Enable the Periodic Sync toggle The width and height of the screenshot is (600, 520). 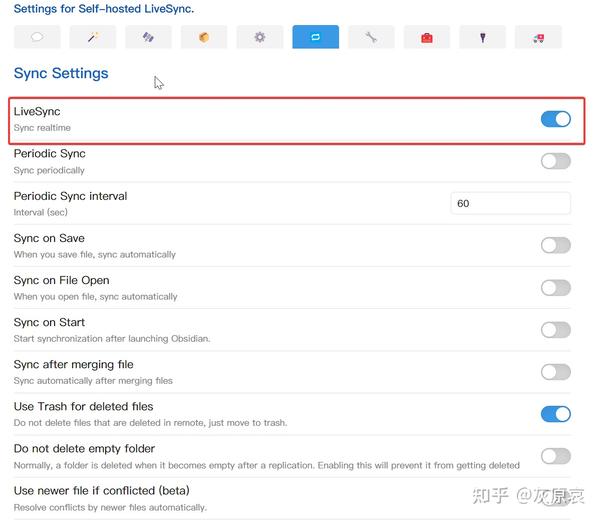pyautogui.click(x=556, y=161)
